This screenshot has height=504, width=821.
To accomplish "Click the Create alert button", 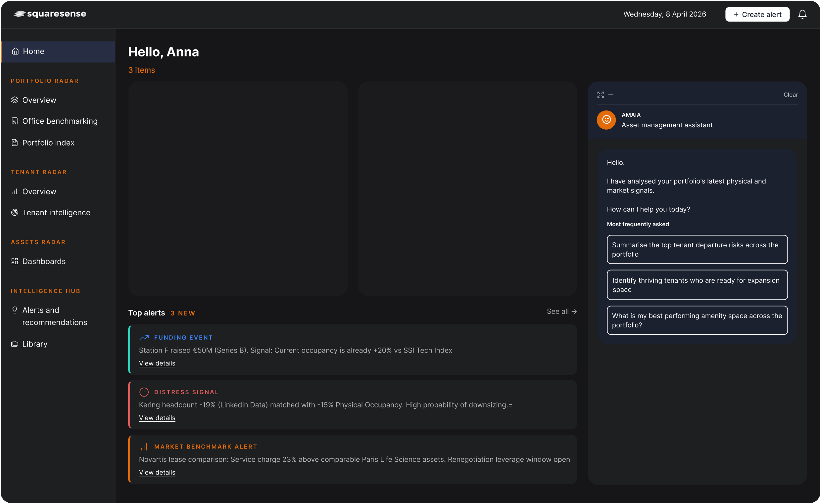I will point(757,14).
